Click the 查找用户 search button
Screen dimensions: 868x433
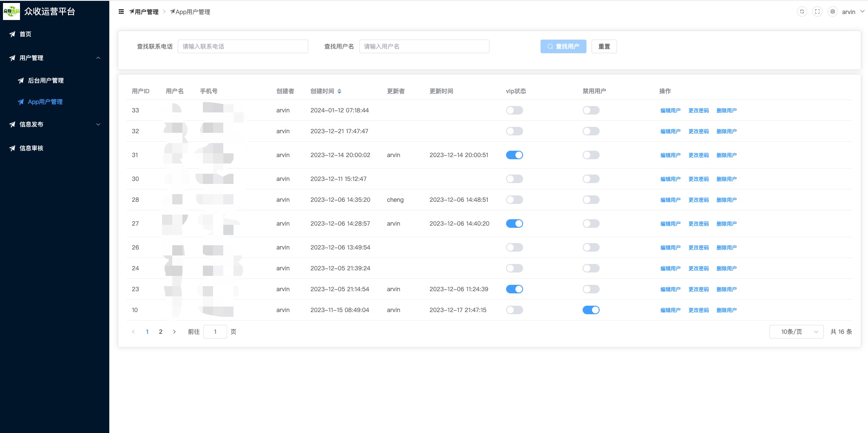[x=563, y=46]
